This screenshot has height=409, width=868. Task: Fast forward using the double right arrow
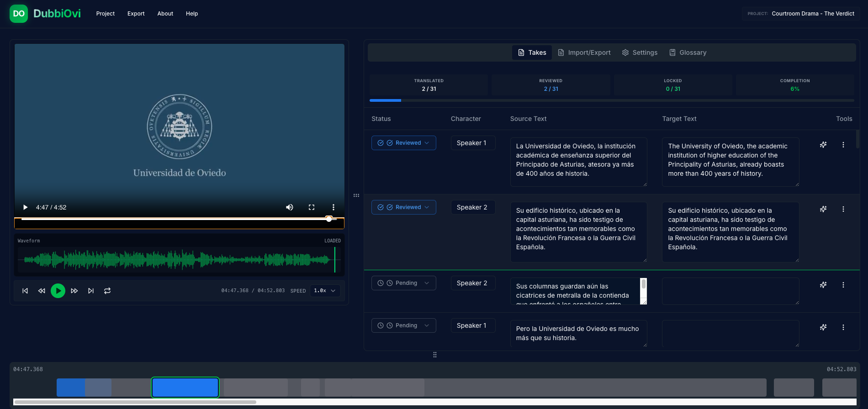(74, 291)
